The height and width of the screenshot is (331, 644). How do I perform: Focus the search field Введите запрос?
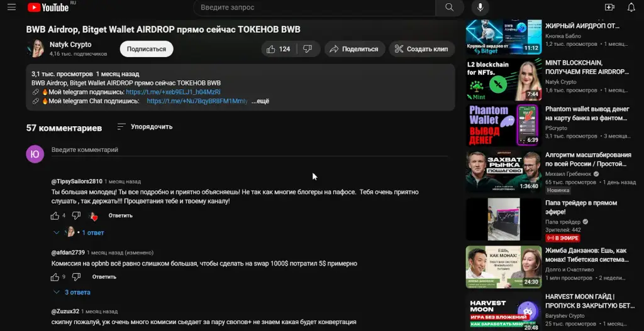click(314, 8)
